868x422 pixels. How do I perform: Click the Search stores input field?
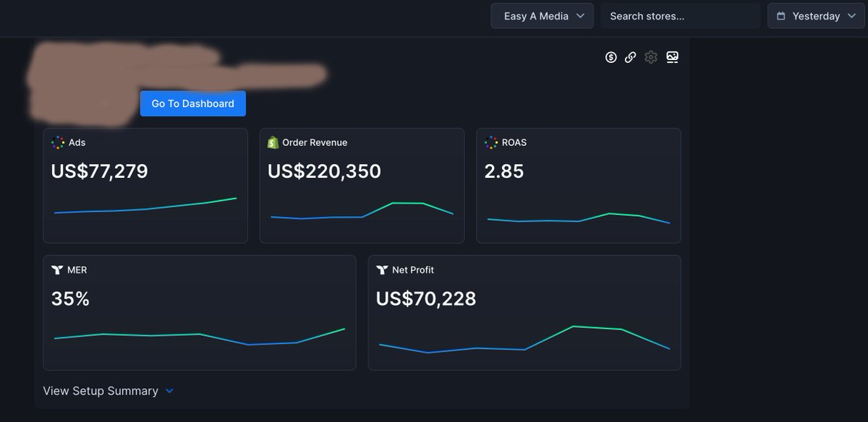pos(680,16)
